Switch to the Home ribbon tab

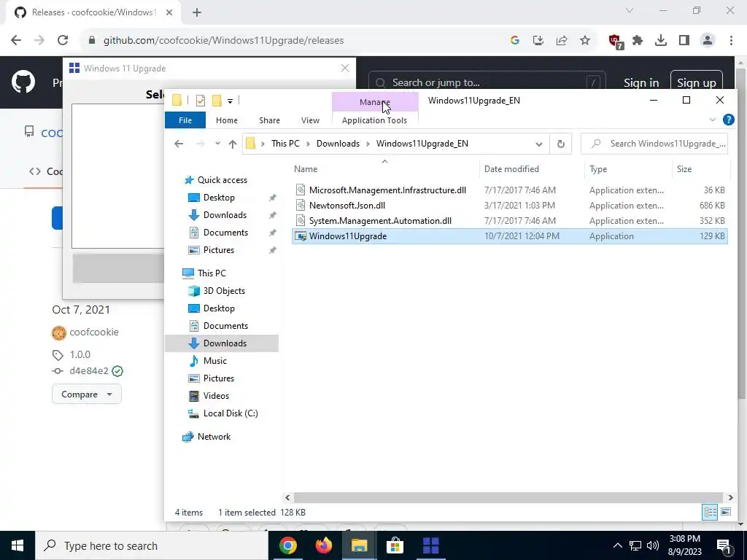tap(227, 120)
